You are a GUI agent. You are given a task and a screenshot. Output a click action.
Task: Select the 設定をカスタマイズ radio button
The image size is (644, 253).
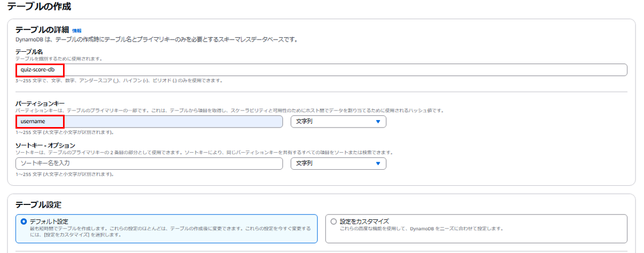pyautogui.click(x=334, y=221)
